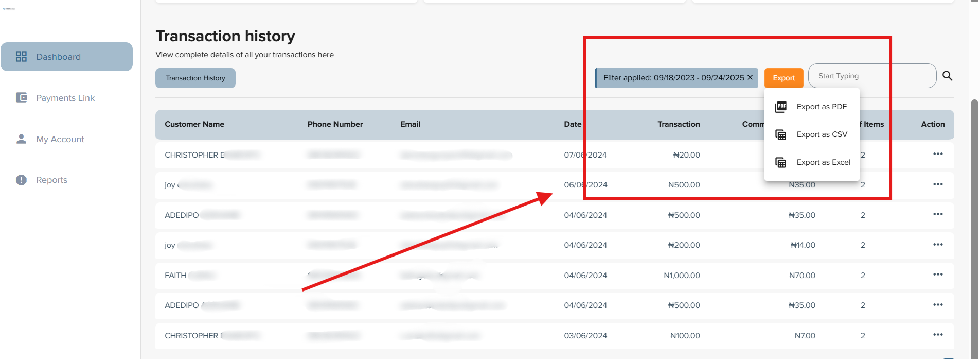Click the CSV table icon
980x359 pixels.
pyautogui.click(x=781, y=134)
